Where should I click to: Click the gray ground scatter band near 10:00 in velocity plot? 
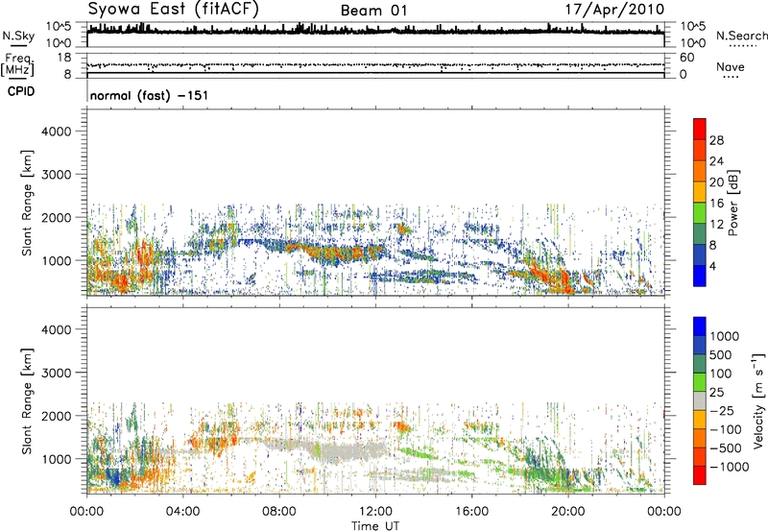point(338,451)
